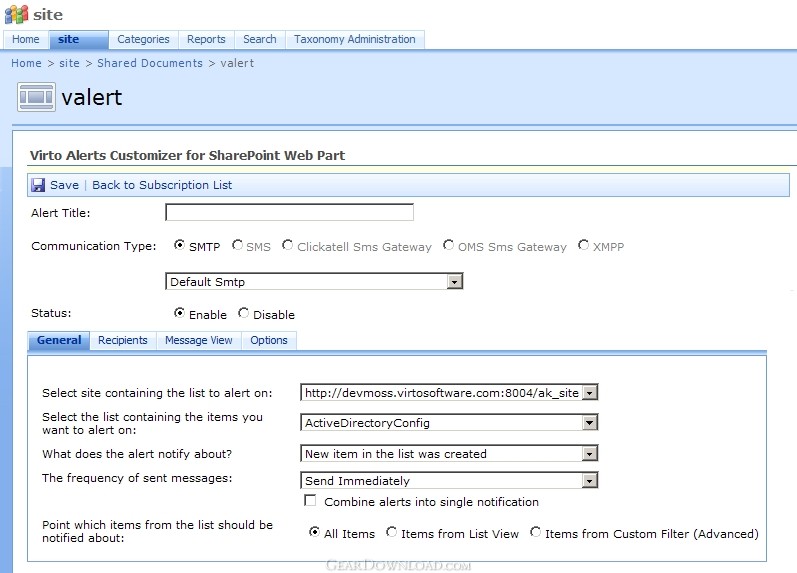Open the Taxonomy Administration tab
This screenshot has height=573, width=797.
pyautogui.click(x=355, y=39)
